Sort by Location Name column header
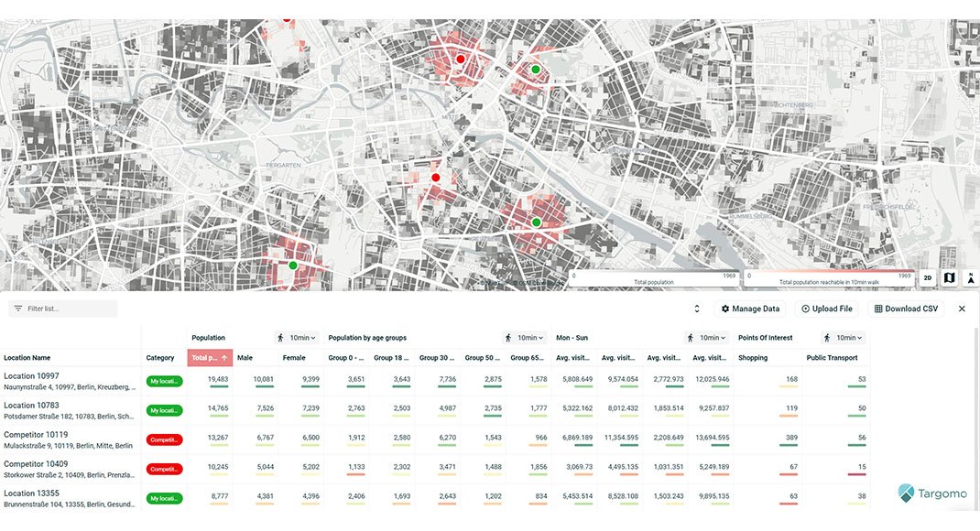980x531 pixels. (27, 358)
